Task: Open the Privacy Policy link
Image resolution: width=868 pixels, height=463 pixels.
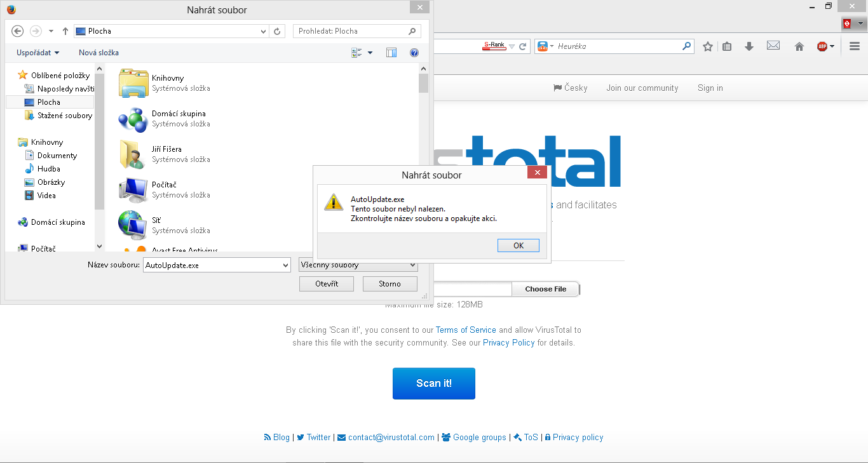Action: click(x=509, y=343)
